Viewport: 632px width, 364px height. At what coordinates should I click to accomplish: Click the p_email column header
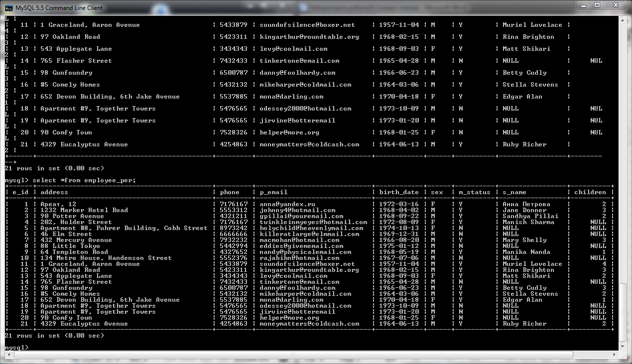[x=273, y=192]
